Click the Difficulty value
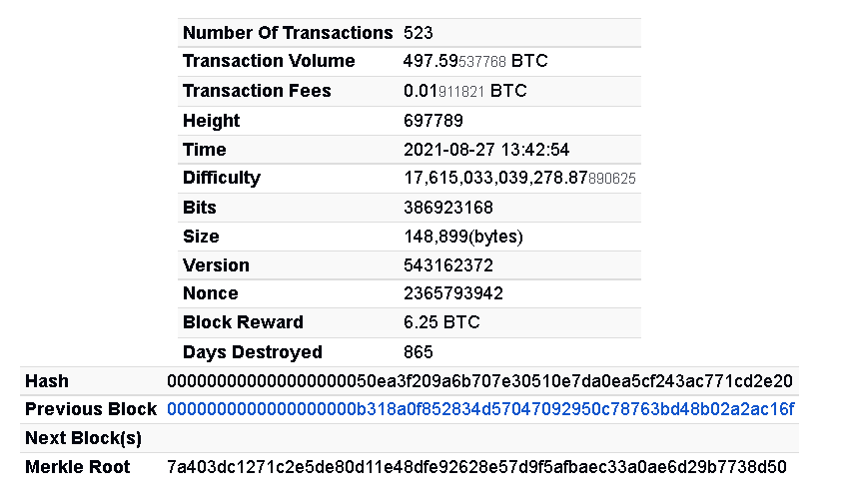 pos(519,178)
